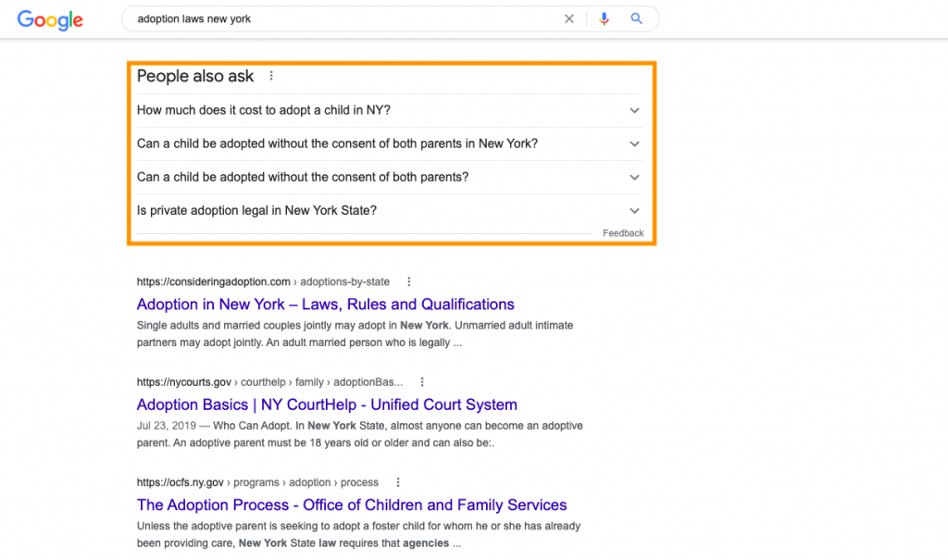Start voice search with the microphone icon
The width and height of the screenshot is (948, 560).
(604, 19)
